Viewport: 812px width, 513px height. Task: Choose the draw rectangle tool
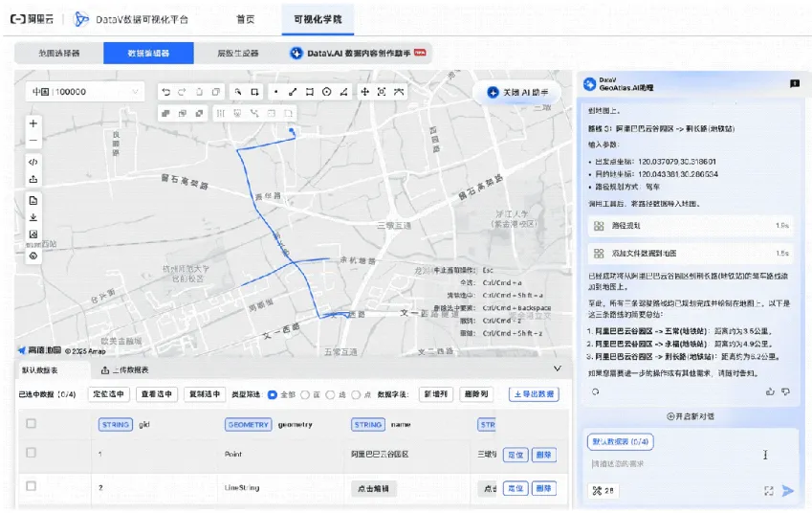pyautogui.click(x=310, y=92)
